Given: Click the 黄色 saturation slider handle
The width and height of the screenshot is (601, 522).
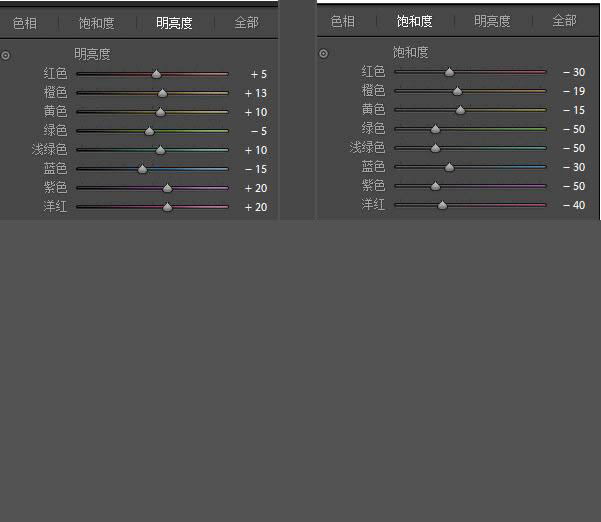Looking at the screenshot, I should pos(460,110).
